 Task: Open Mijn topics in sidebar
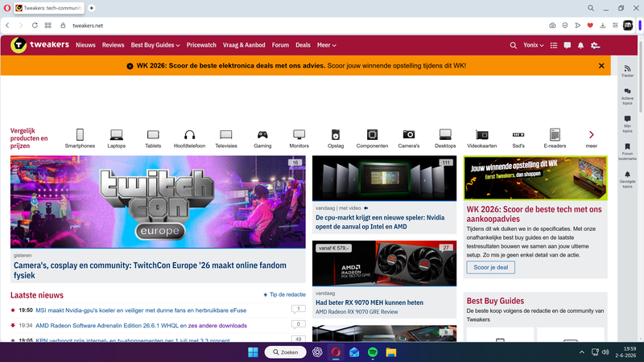(627, 125)
